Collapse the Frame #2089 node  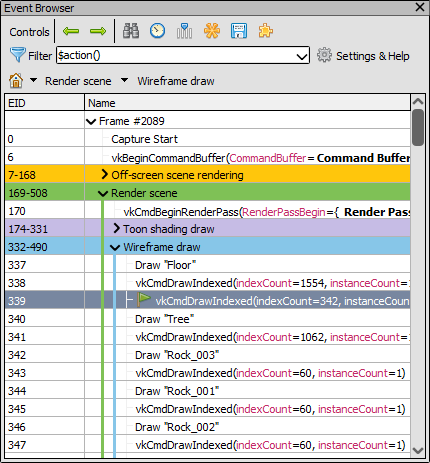[x=91, y=122]
